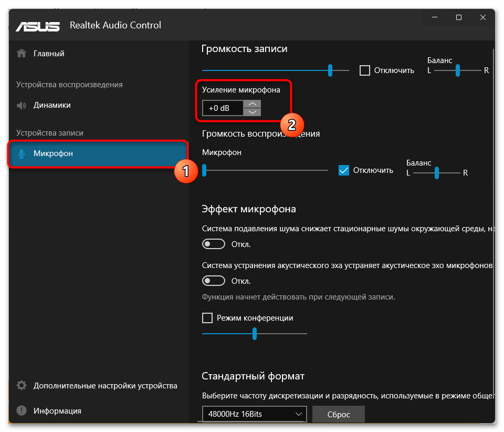Viewport: 504px width, 432px height.
Task: Maximize the Realtek Audio Control window
Action: (x=459, y=18)
